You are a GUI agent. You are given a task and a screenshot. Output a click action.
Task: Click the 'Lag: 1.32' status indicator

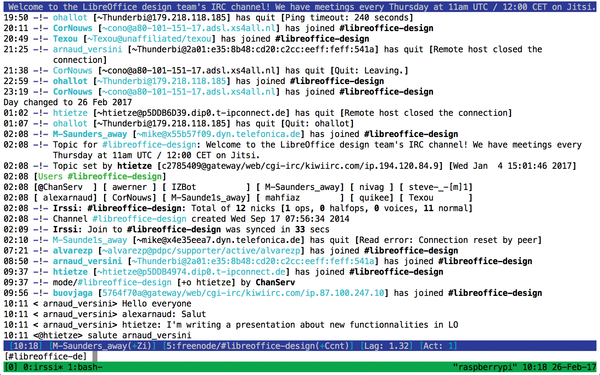coord(386,346)
